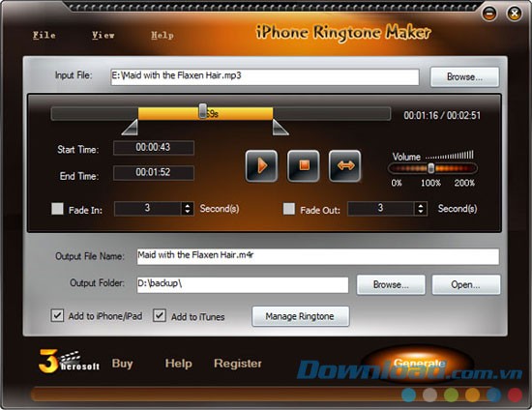This screenshot has height=410, width=532.
Task: Play the ringtone preview
Action: tap(261, 165)
